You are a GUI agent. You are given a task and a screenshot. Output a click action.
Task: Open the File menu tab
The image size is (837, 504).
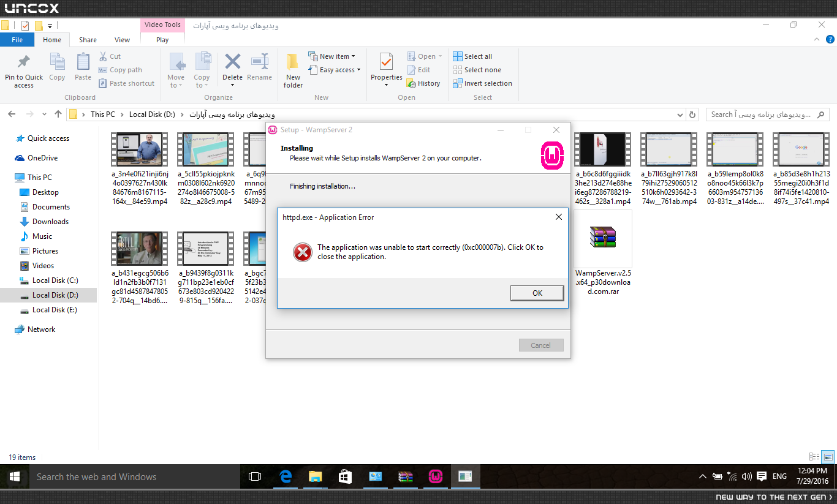pos(17,40)
